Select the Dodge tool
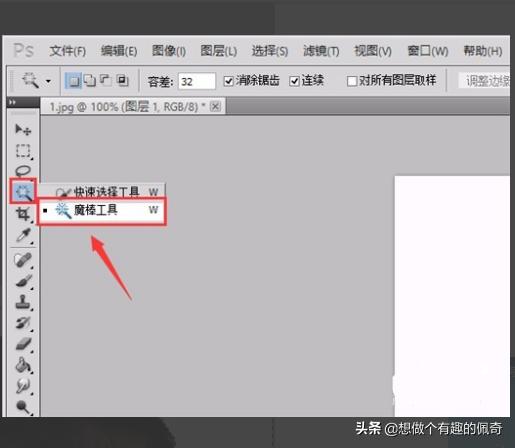This screenshot has width=515, height=448. (x=23, y=407)
